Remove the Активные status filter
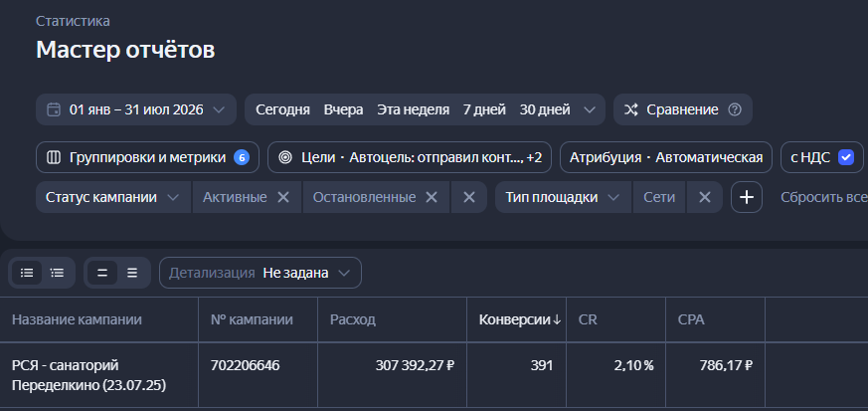This screenshot has height=411, width=868. pos(283,197)
